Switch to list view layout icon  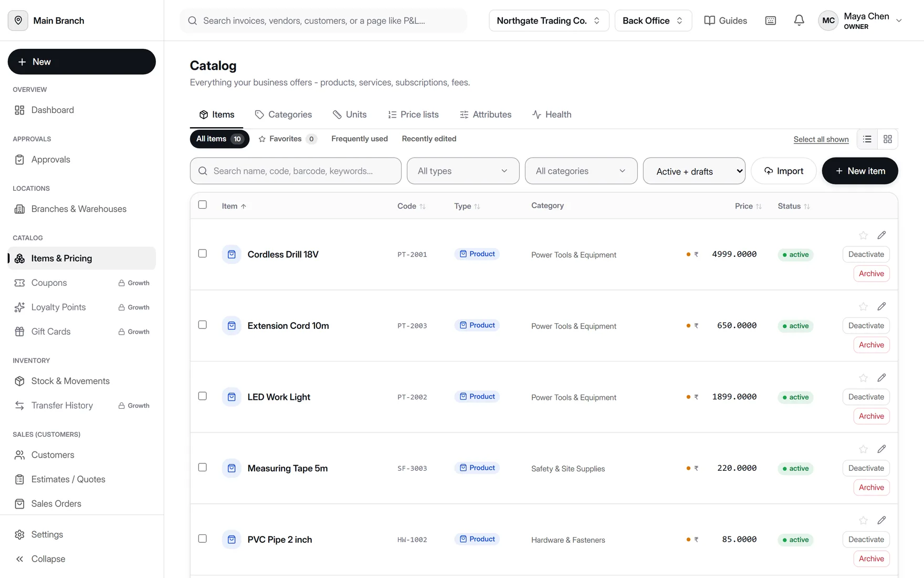click(867, 139)
